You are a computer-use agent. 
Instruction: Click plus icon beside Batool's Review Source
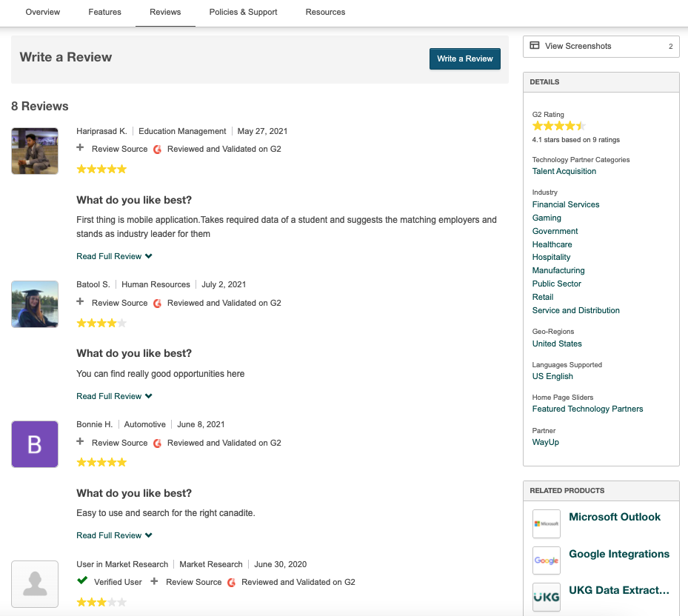point(80,302)
